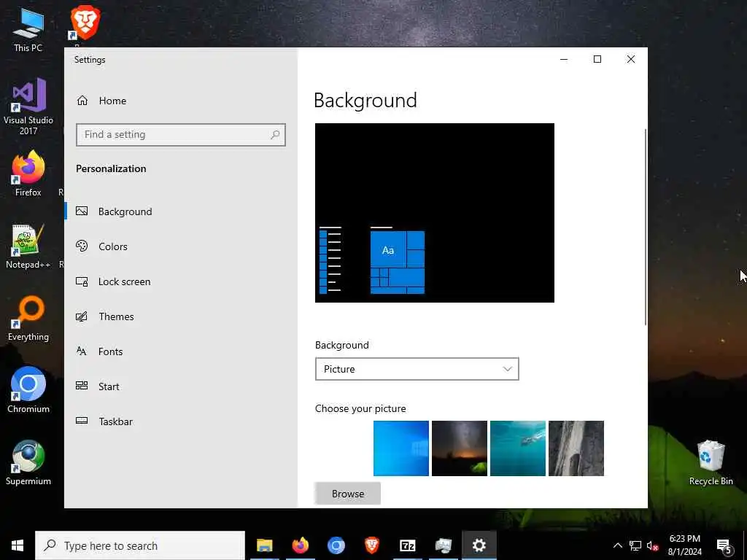The width and height of the screenshot is (747, 560).
Task: Switch to Fonts settings
Action: 110,351
